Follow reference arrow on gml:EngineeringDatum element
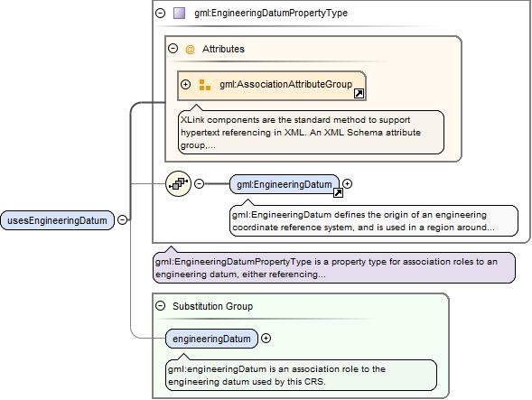 [338, 193]
